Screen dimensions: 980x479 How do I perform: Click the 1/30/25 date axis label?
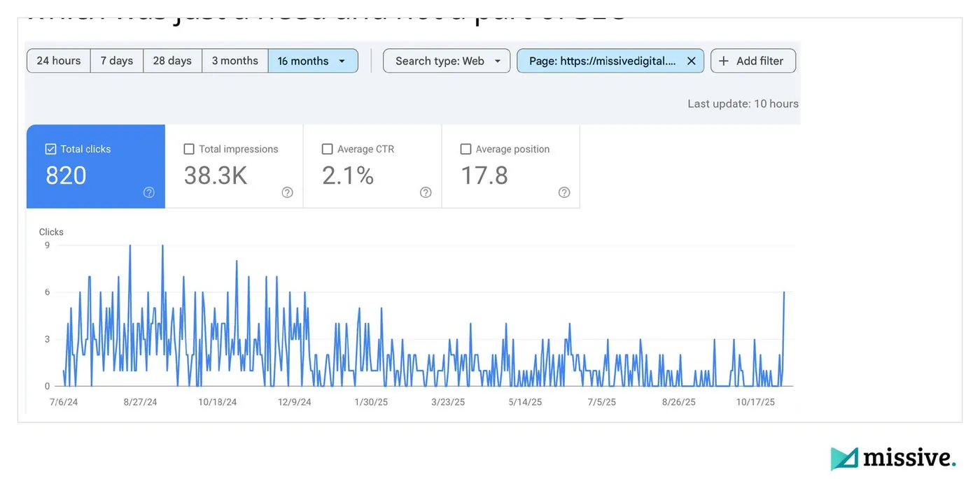pos(371,402)
